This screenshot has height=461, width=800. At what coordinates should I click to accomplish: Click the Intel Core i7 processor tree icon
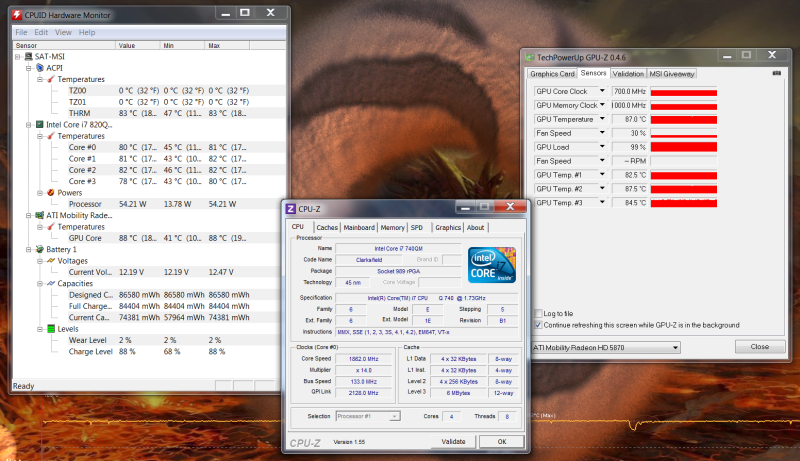(x=26, y=125)
